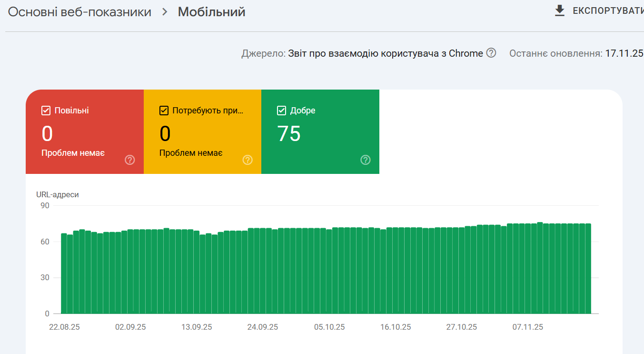
Task: Click help icon in yellow card
Action: pos(248,160)
